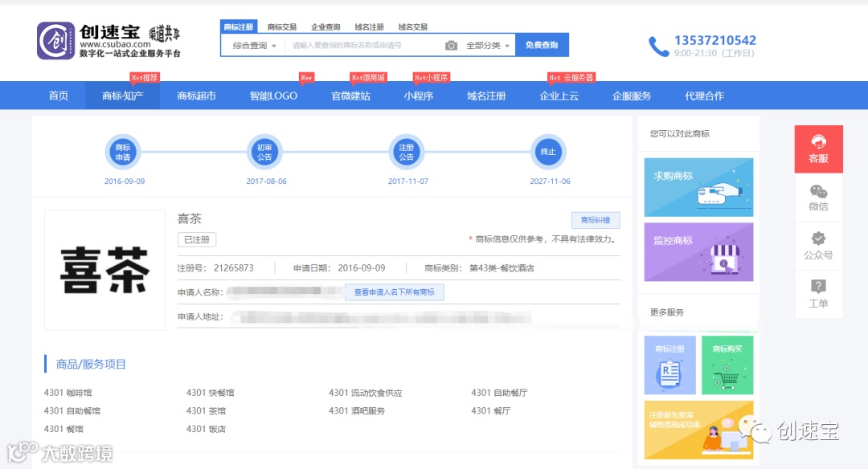Open the 工单 ticket sidebar icon
The height and width of the screenshot is (469, 868).
tap(818, 294)
